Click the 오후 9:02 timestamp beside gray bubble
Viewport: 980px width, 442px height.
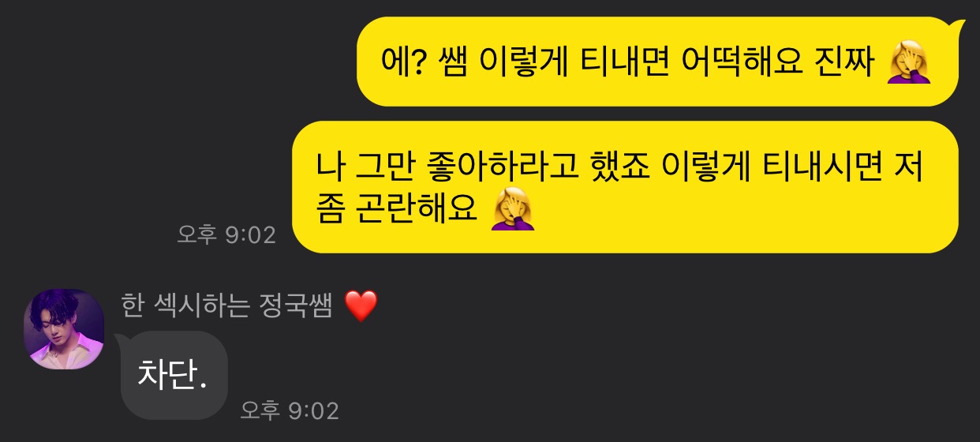(290, 410)
